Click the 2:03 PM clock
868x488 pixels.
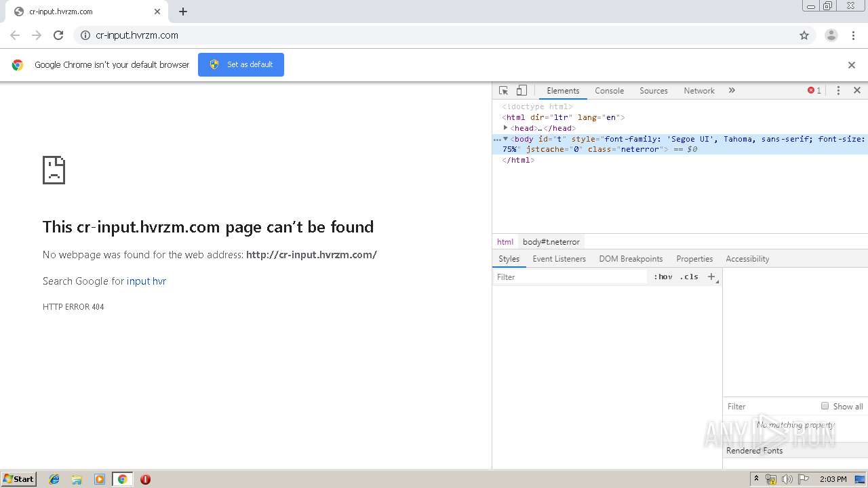click(833, 479)
